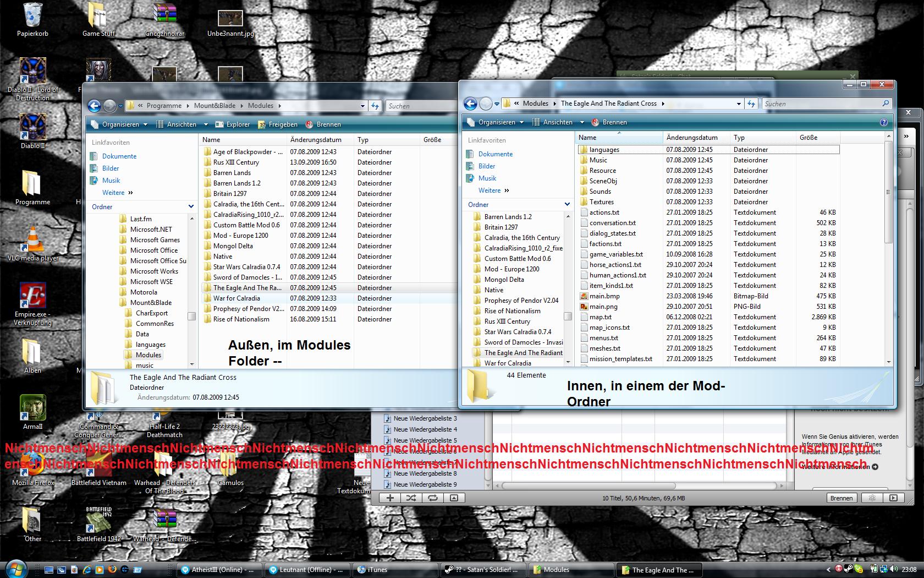Select Neue Wiedergabeliste 8 in iTunes
Viewport: 924px width, 578px height.
click(x=425, y=473)
